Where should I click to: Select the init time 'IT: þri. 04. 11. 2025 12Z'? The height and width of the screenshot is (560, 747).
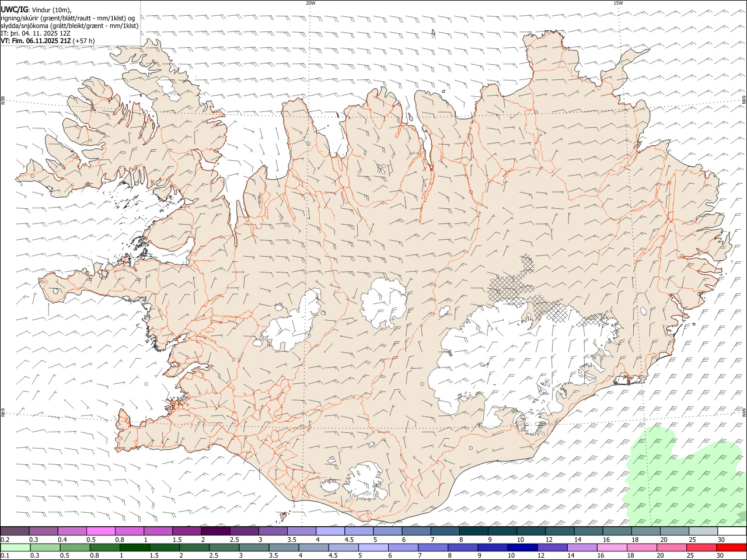[35, 33]
